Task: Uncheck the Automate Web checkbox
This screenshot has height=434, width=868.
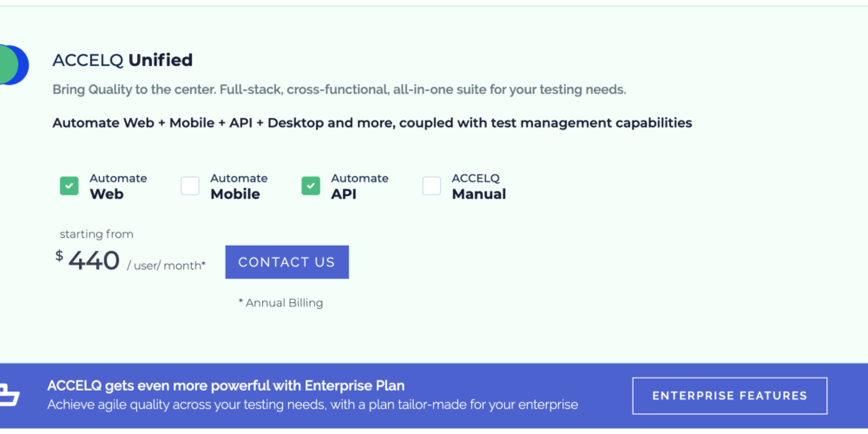Action: pos(69,186)
